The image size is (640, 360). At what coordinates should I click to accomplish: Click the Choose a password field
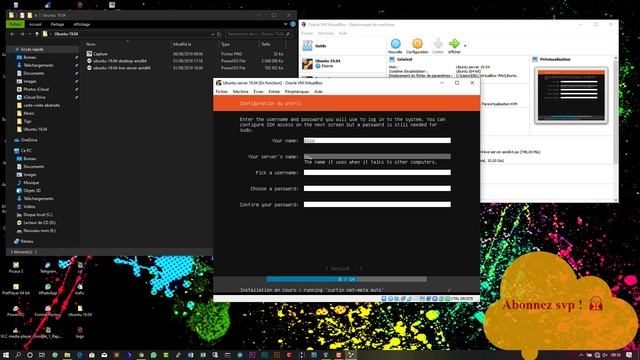coord(377,188)
